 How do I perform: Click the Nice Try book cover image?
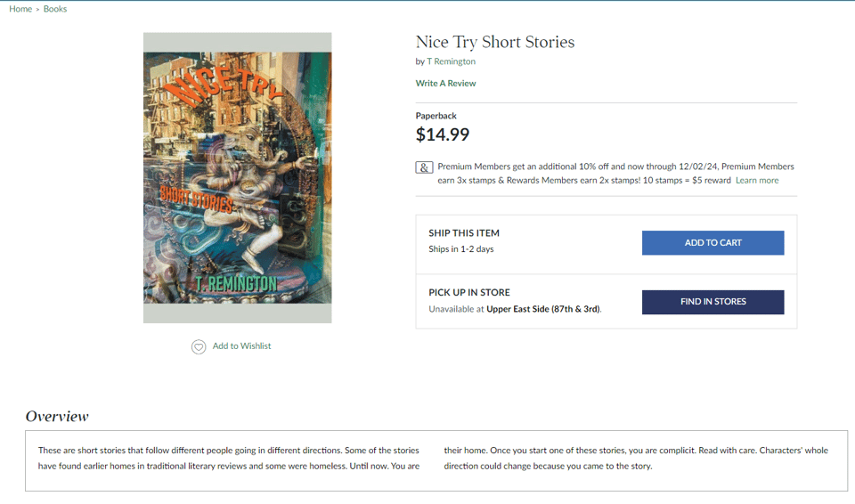point(237,178)
